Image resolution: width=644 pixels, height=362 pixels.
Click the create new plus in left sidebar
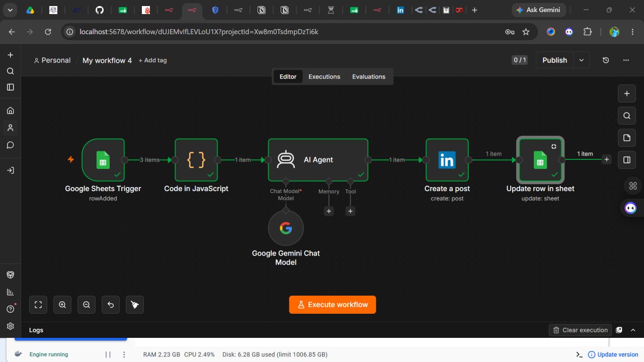pyautogui.click(x=10, y=55)
